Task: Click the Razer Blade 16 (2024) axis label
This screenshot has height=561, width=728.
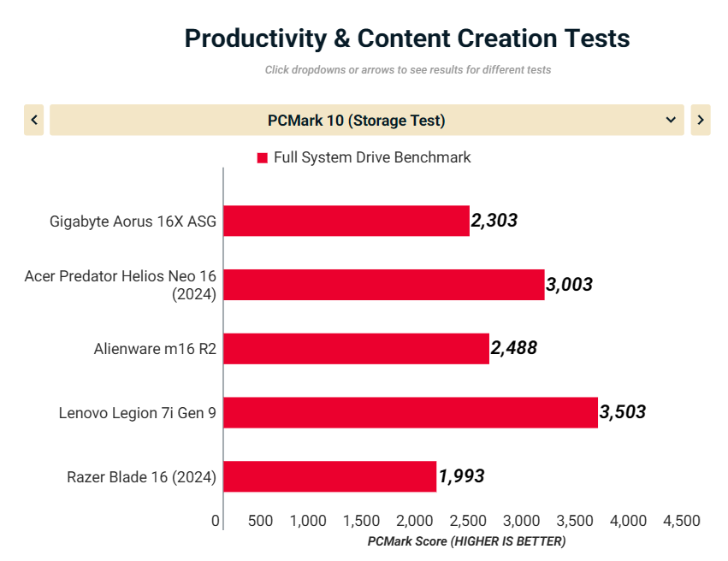Action: point(141,476)
